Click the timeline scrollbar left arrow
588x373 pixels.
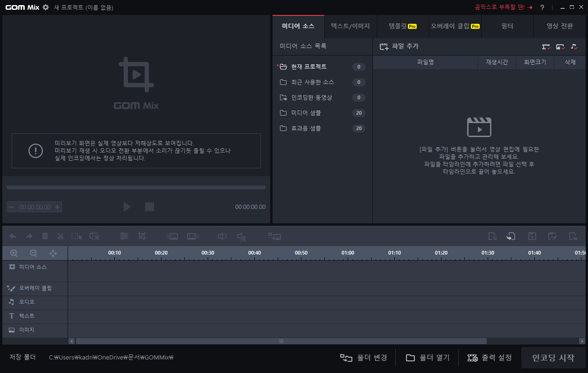point(71,341)
